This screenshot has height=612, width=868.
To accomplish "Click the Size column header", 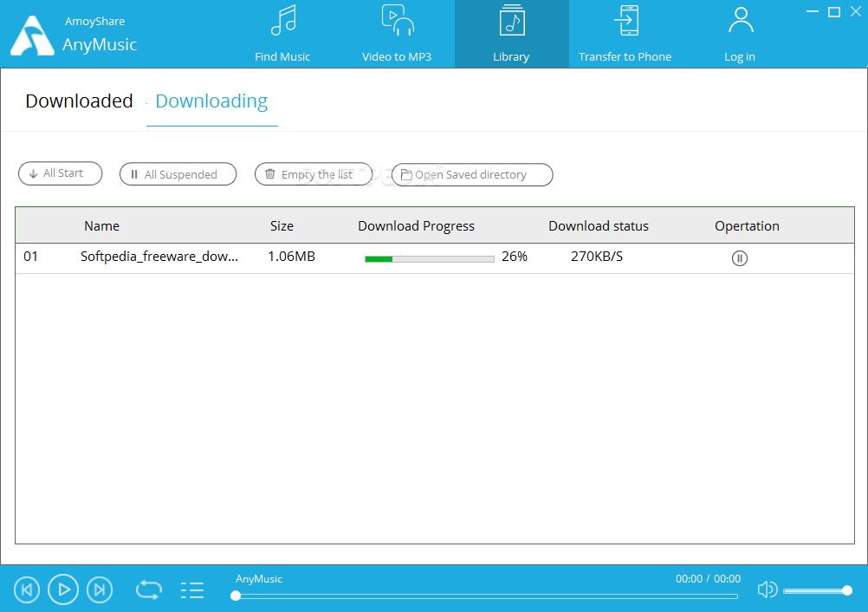I will pos(282,226).
